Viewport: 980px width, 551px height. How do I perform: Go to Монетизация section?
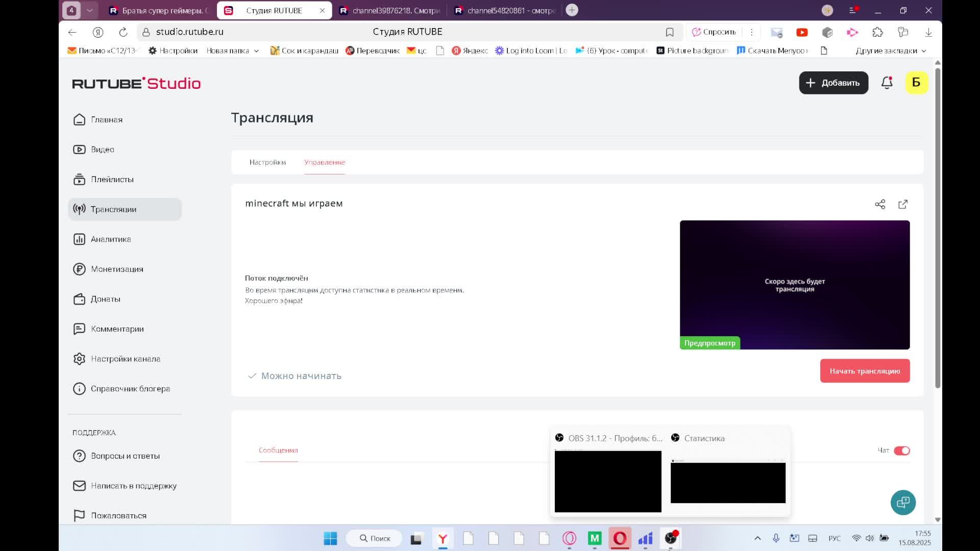116,269
